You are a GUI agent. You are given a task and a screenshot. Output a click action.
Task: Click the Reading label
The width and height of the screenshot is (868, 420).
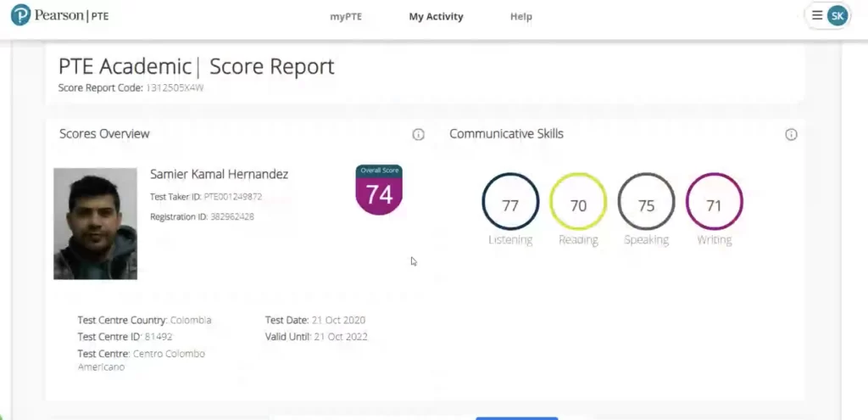pos(578,240)
